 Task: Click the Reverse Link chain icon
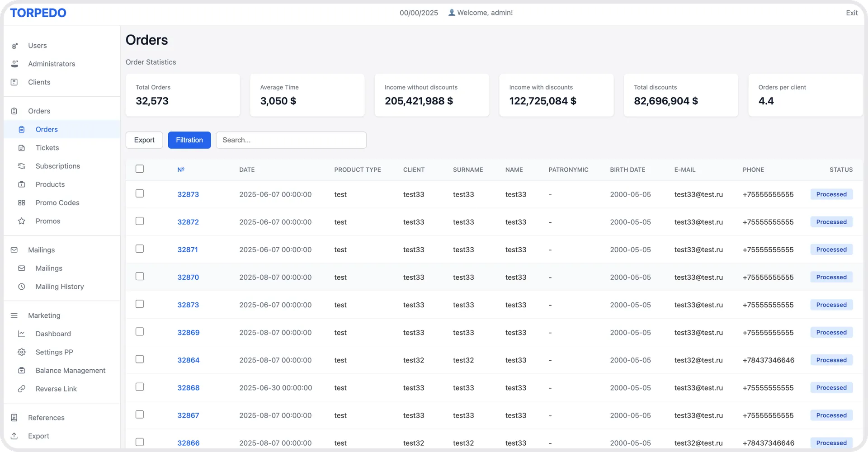pos(22,389)
